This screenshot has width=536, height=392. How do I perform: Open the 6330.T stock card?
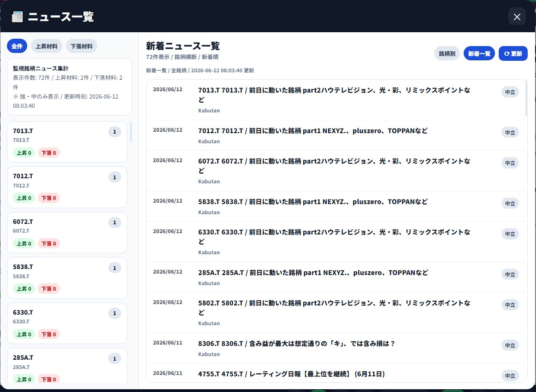(x=67, y=323)
